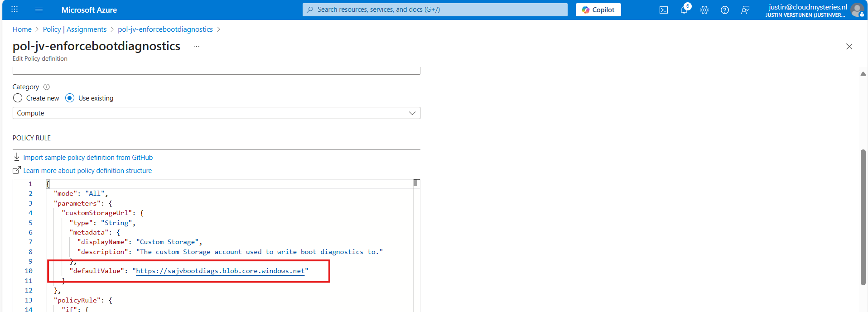Click the page vertical scrollbar thumb
Viewport: 868px width, 312px height.
click(863, 217)
